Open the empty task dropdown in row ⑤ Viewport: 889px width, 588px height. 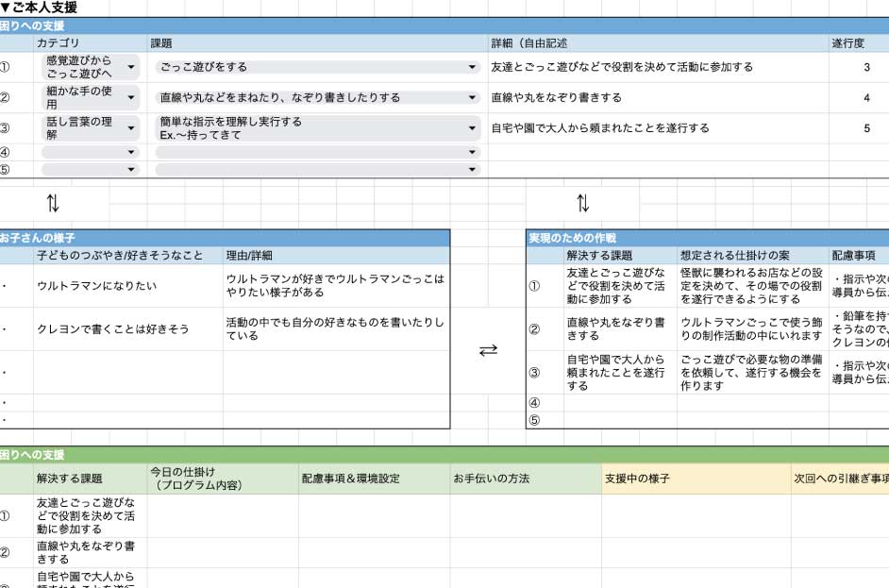tap(472, 170)
